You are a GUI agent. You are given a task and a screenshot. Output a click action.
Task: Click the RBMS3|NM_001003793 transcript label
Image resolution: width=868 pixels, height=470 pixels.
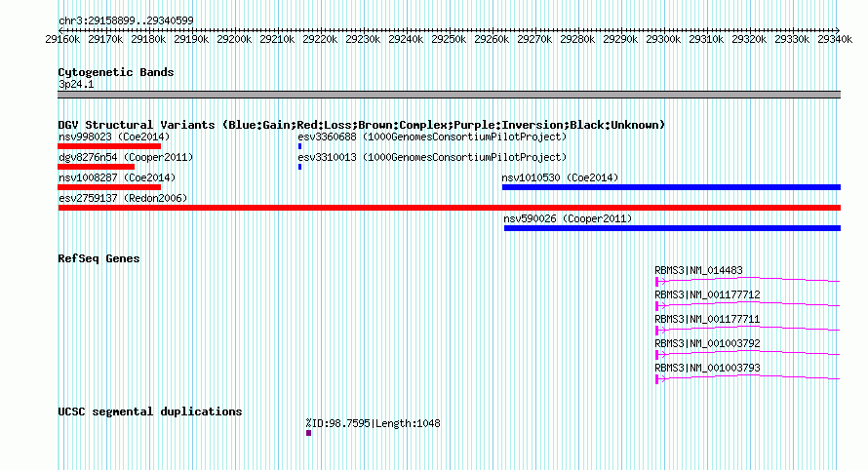(x=707, y=369)
